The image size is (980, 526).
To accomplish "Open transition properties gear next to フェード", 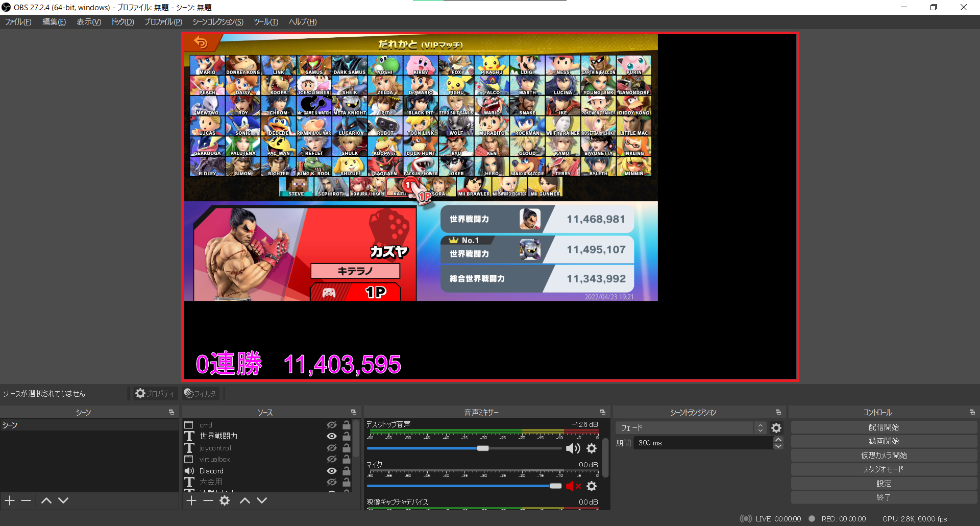I will pos(776,428).
